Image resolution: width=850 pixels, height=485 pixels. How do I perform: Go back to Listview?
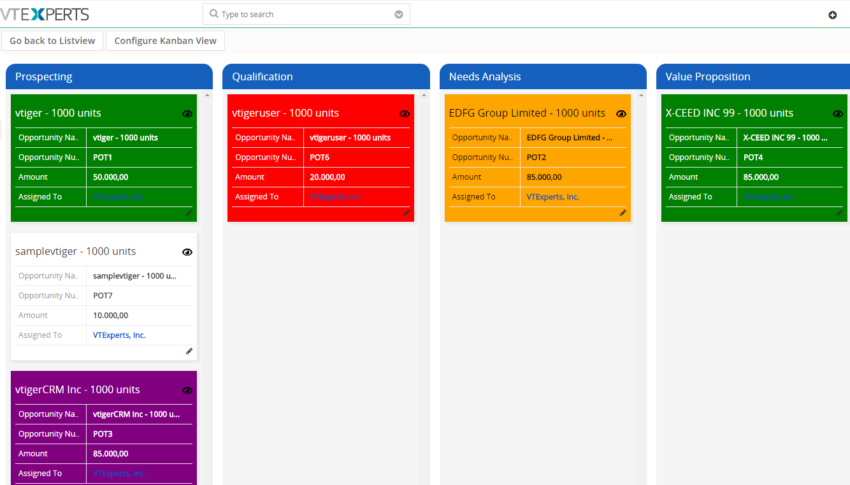[x=52, y=41]
